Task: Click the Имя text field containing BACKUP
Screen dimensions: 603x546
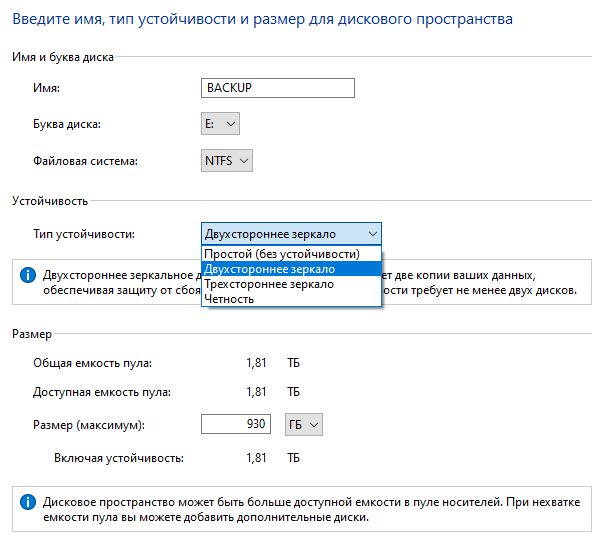Action: coord(278,88)
